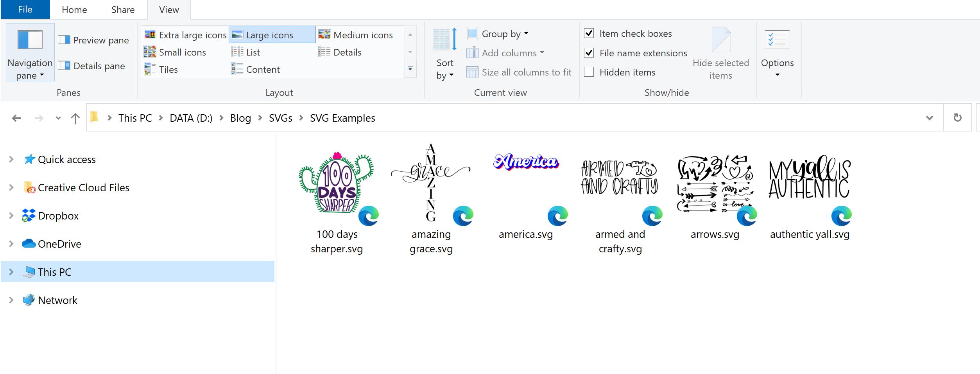Disable Item check boxes

pos(589,33)
